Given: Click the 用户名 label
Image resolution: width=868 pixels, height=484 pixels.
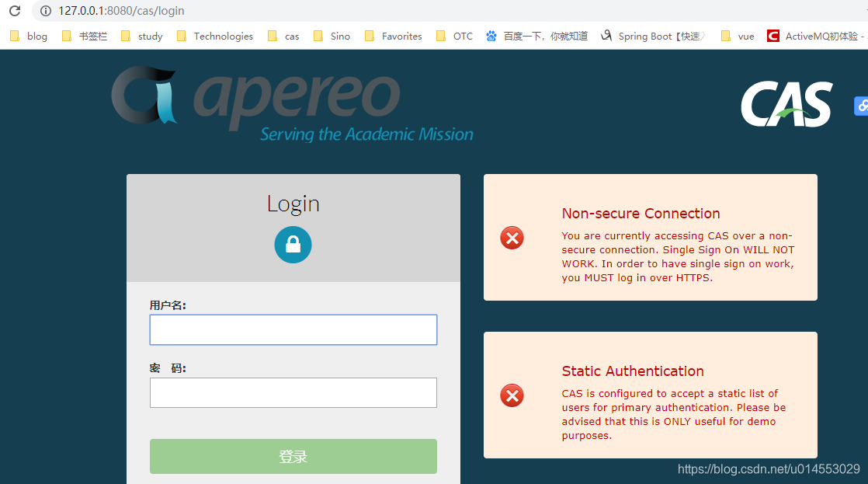Looking at the screenshot, I should (x=168, y=305).
